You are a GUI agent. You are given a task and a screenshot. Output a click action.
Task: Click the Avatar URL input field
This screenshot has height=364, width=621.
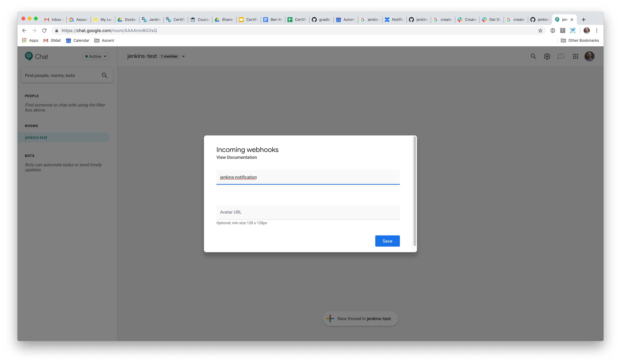308,212
